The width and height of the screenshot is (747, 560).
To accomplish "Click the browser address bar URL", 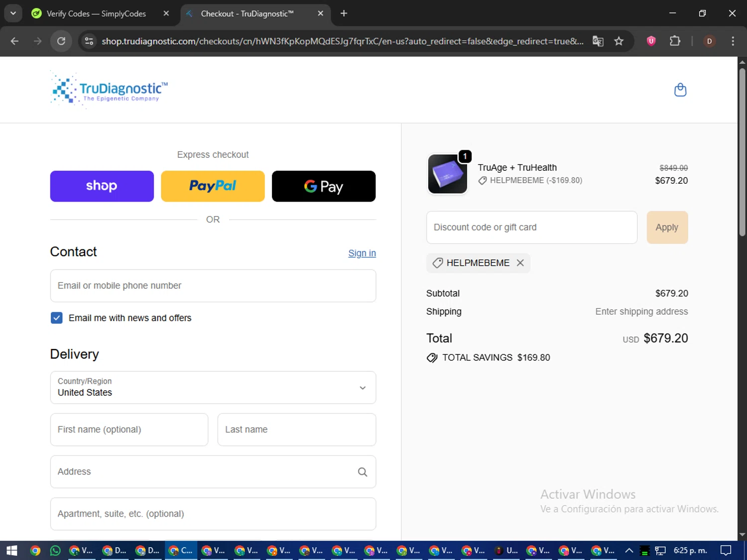I will pyautogui.click(x=343, y=41).
